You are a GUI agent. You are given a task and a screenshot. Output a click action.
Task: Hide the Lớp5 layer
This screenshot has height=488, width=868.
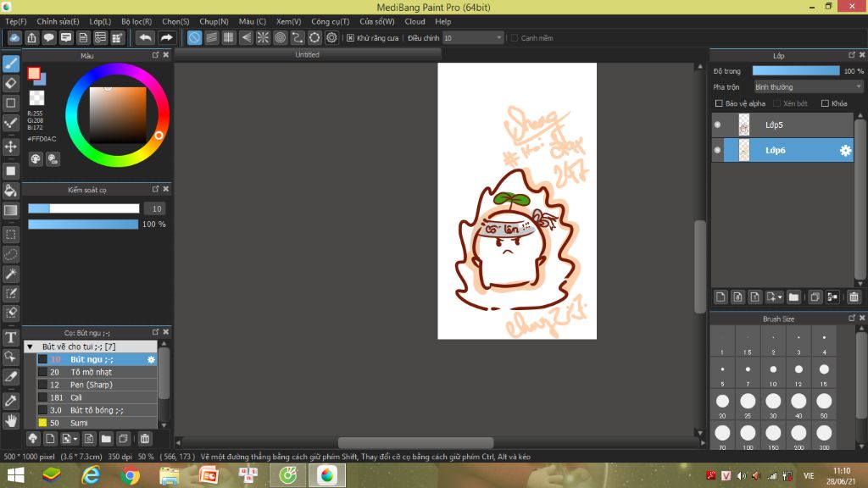coord(717,125)
